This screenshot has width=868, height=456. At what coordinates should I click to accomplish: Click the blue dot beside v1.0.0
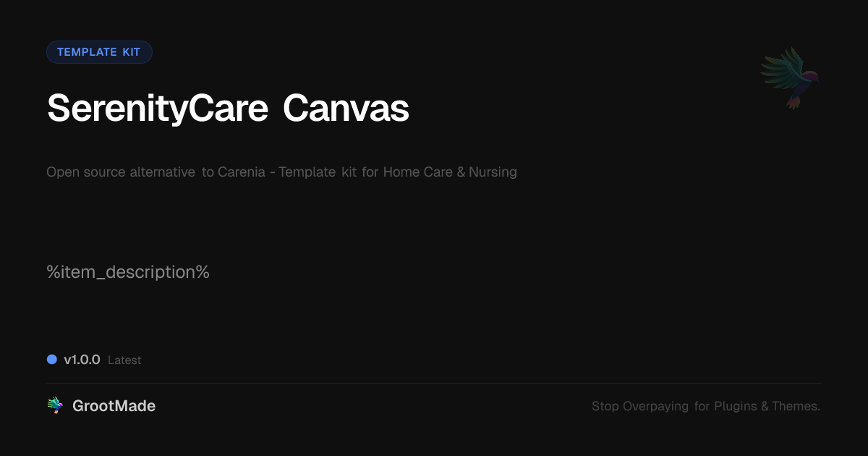pos(52,360)
